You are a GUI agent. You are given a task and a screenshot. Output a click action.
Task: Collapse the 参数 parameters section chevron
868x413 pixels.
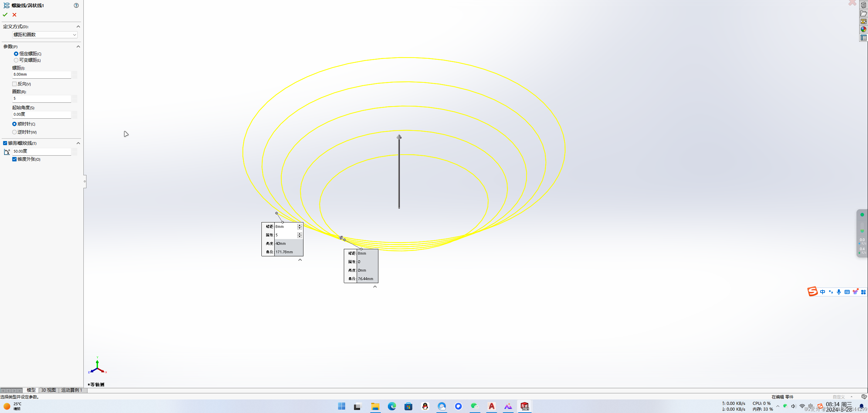click(78, 46)
